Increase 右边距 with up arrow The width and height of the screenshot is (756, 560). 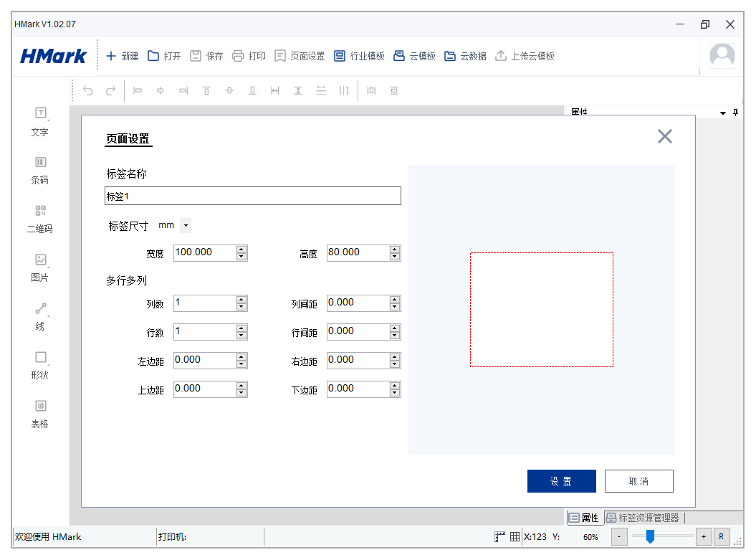pyautogui.click(x=395, y=356)
